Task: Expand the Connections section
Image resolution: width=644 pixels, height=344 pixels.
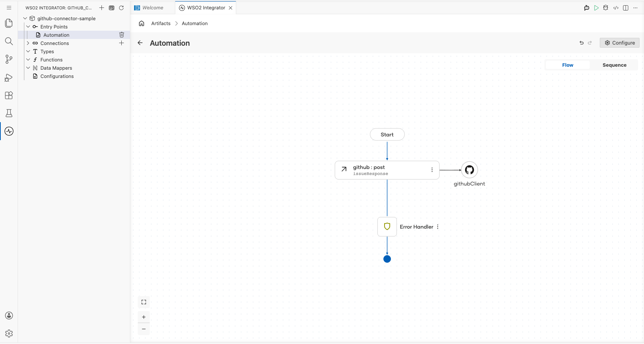Action: [x=28, y=43]
